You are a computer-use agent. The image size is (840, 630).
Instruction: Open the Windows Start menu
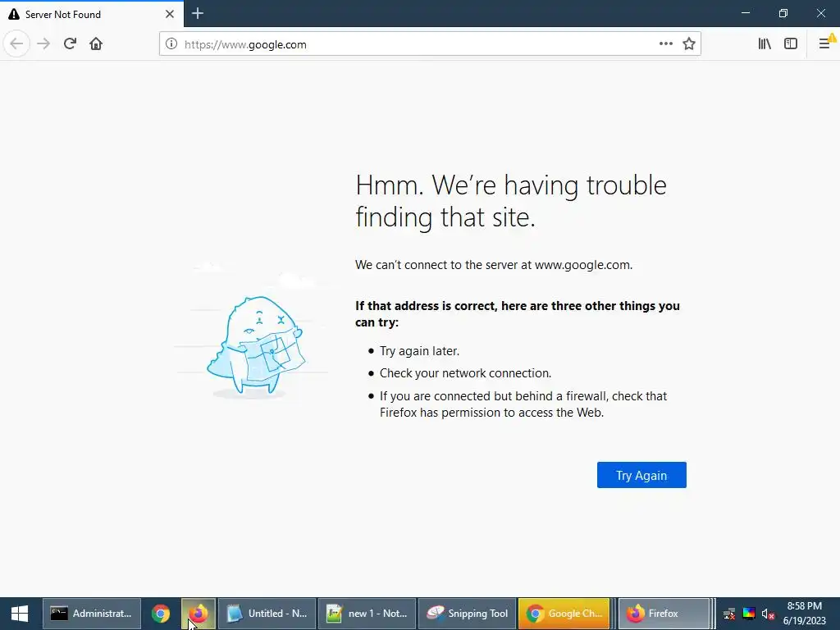click(x=20, y=614)
